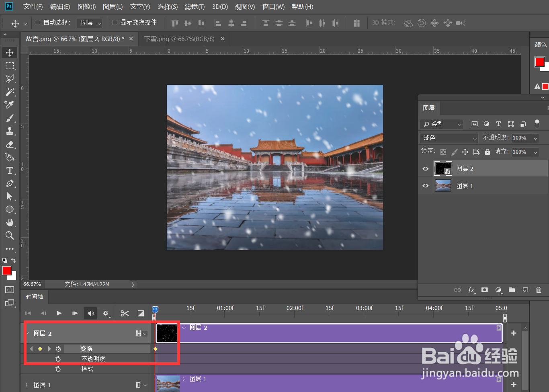Add a layer mask to 图层 2
The image size is (549, 392).
coord(484,290)
